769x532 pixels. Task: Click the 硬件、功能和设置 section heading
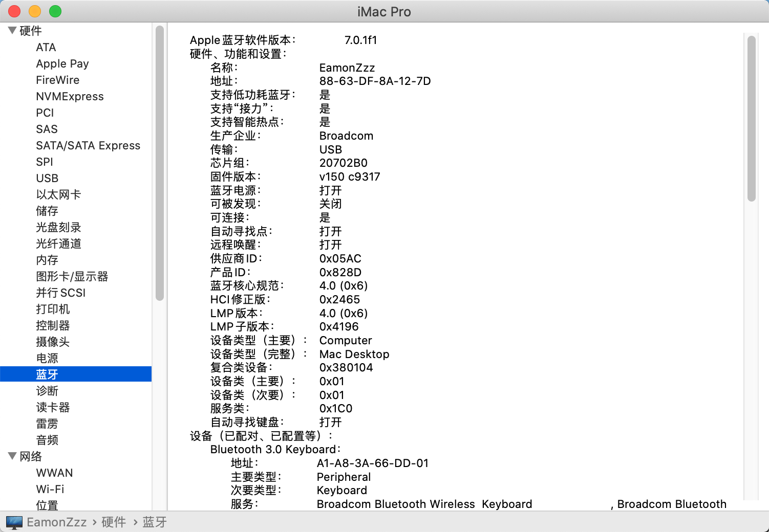239,54
